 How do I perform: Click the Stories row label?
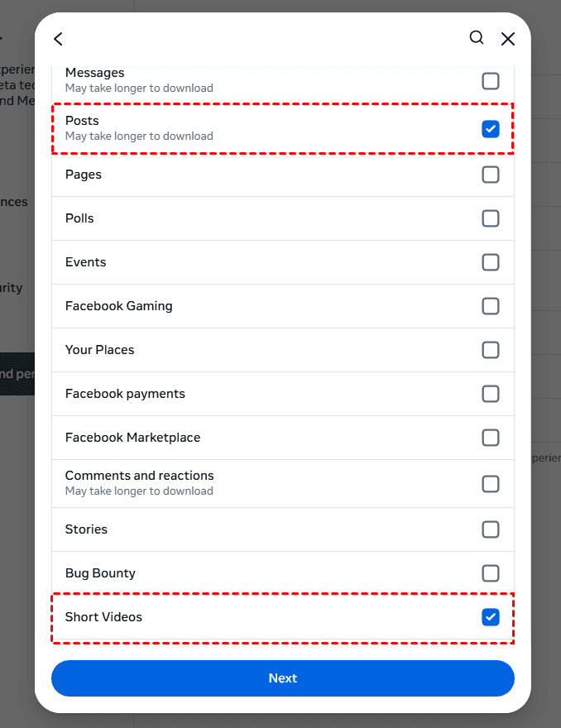pos(86,529)
